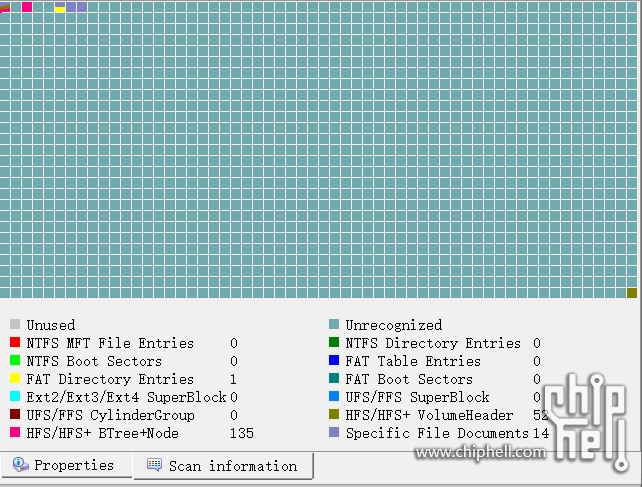Switch to the Scan information tab

click(x=223, y=466)
